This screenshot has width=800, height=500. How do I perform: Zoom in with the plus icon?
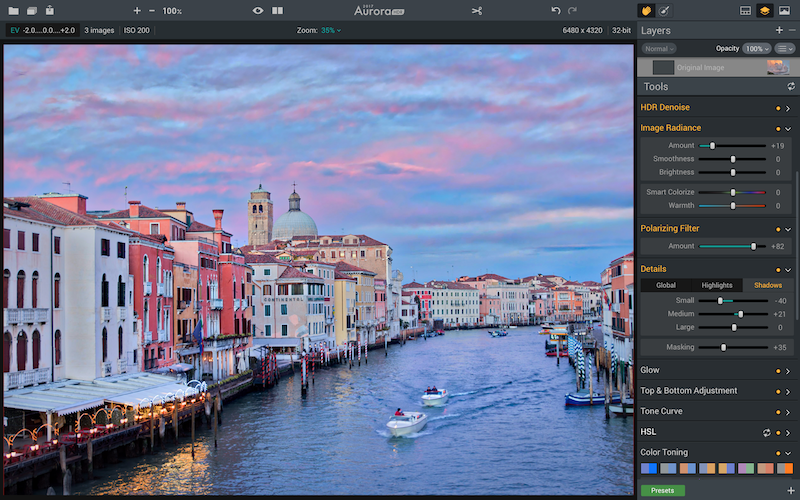(137, 11)
